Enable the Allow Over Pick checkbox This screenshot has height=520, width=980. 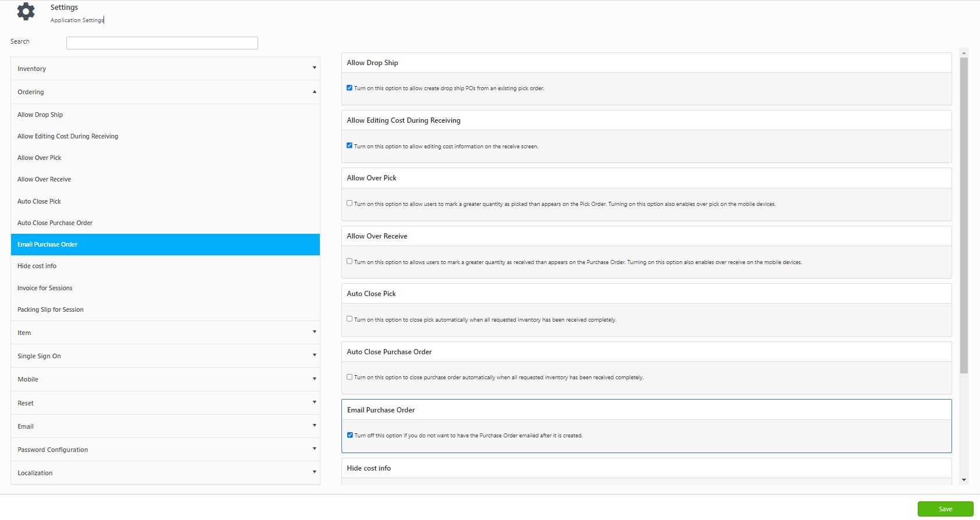pyautogui.click(x=350, y=204)
